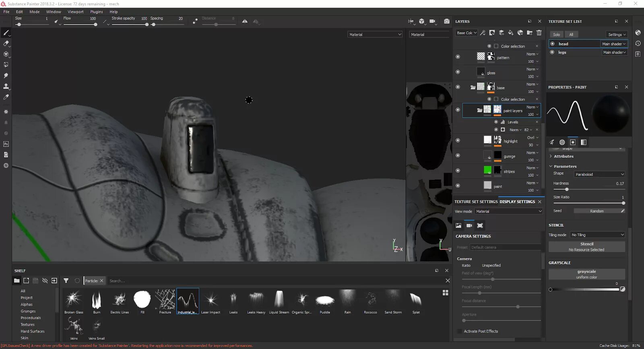Select the Eraser tool
644x349 pixels.
point(6,43)
